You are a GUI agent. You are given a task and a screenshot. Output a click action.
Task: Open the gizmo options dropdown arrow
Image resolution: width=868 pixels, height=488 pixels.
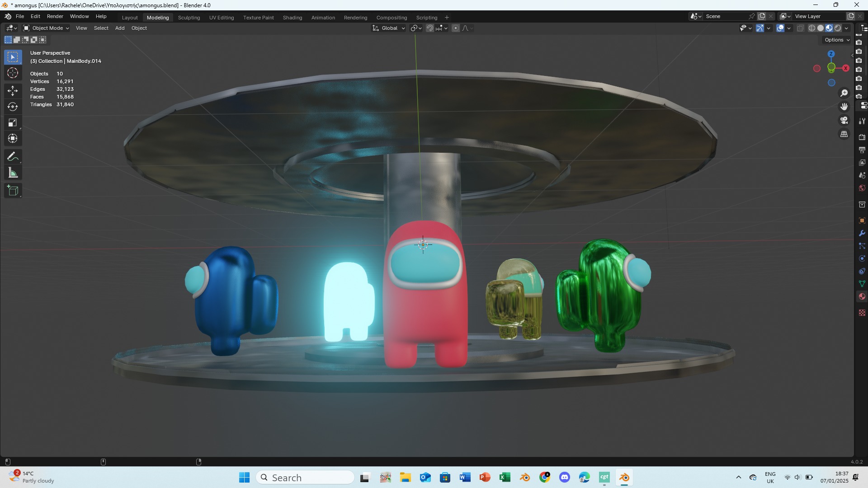coord(769,28)
